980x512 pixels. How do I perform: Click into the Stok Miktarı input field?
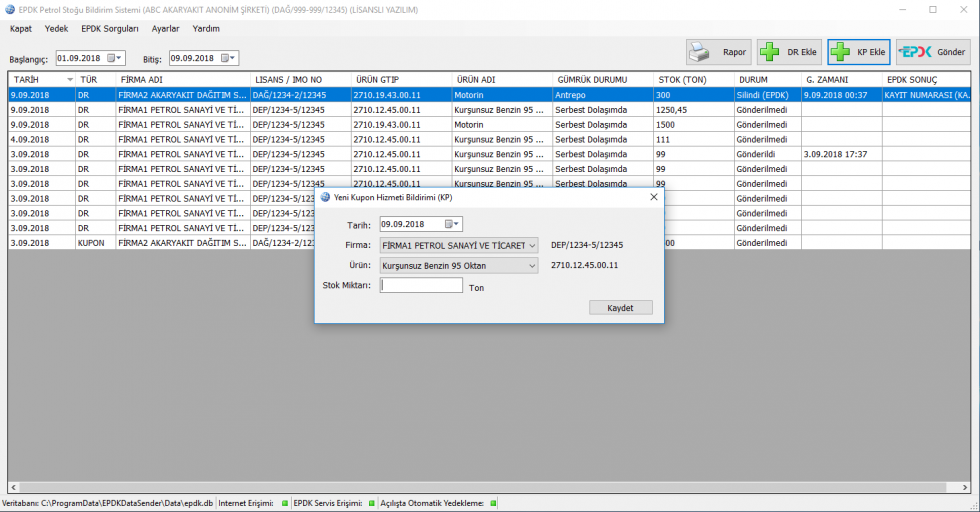click(421, 286)
